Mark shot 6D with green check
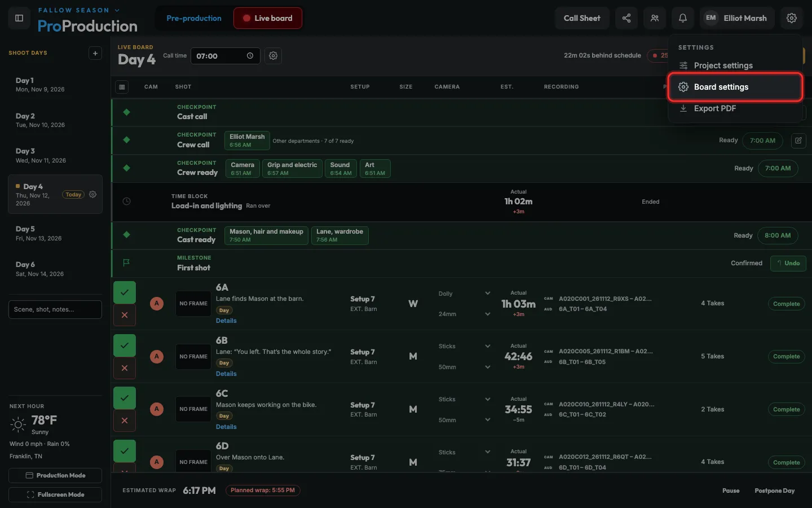 point(125,451)
